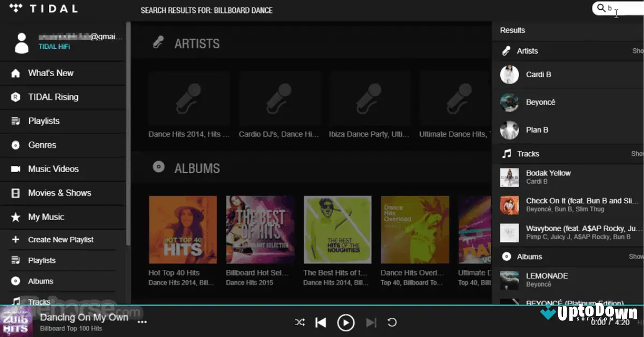
Task: Open the Playlists section in sidebar
Action: (x=43, y=121)
